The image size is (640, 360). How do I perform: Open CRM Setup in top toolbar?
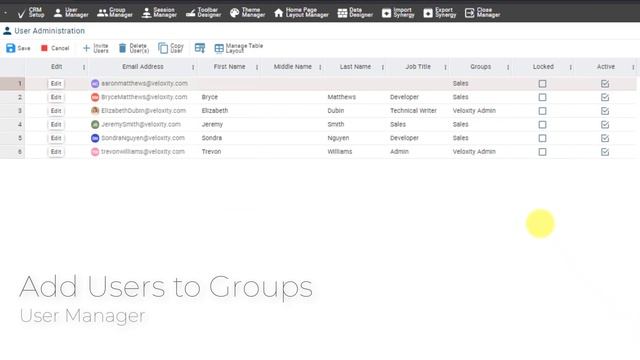[x=31, y=13]
